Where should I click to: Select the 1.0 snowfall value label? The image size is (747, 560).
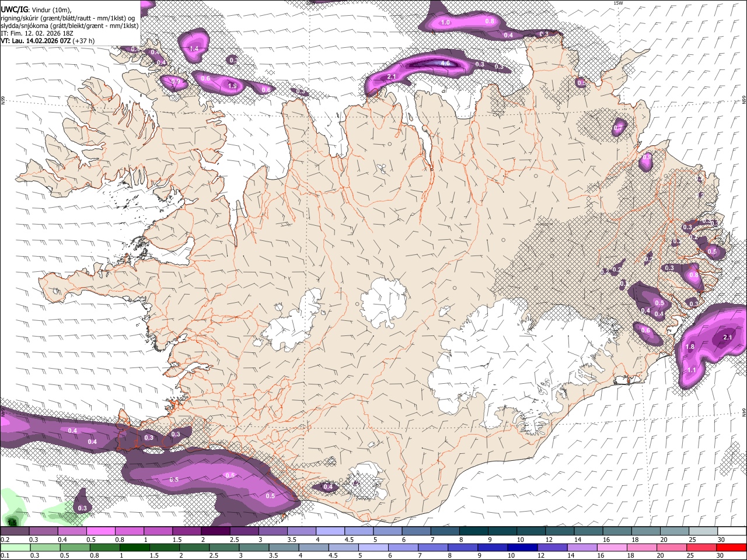445,22
